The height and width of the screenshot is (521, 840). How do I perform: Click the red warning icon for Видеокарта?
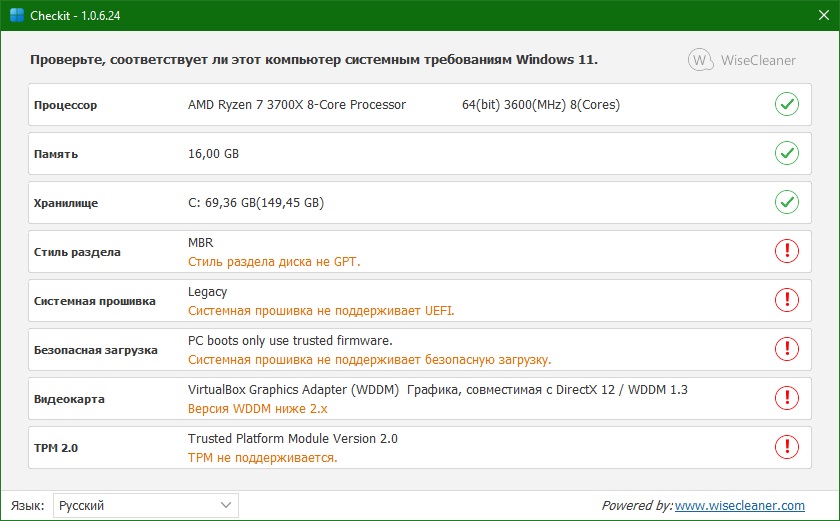pyautogui.click(x=786, y=398)
